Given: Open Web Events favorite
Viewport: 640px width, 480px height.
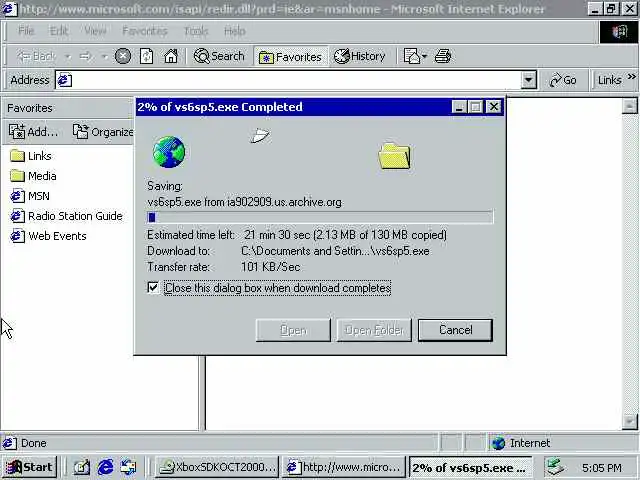Looking at the screenshot, I should 48,236.
